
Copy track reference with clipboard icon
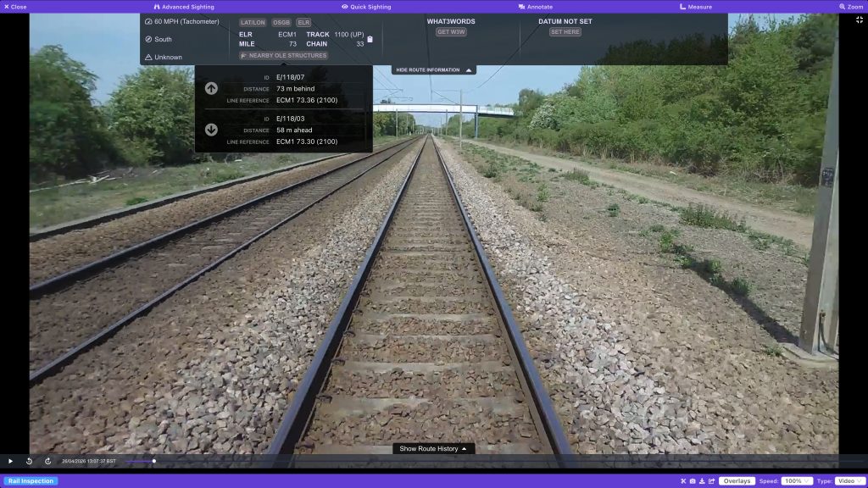click(x=370, y=39)
